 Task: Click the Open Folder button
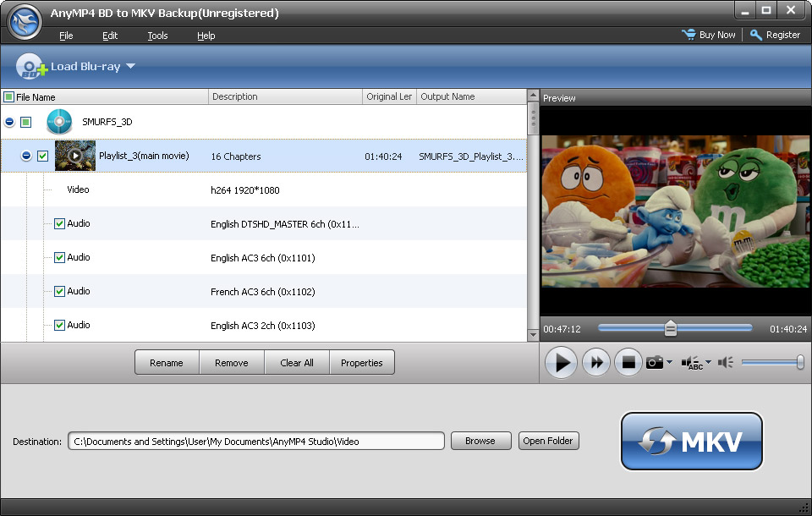pos(548,441)
